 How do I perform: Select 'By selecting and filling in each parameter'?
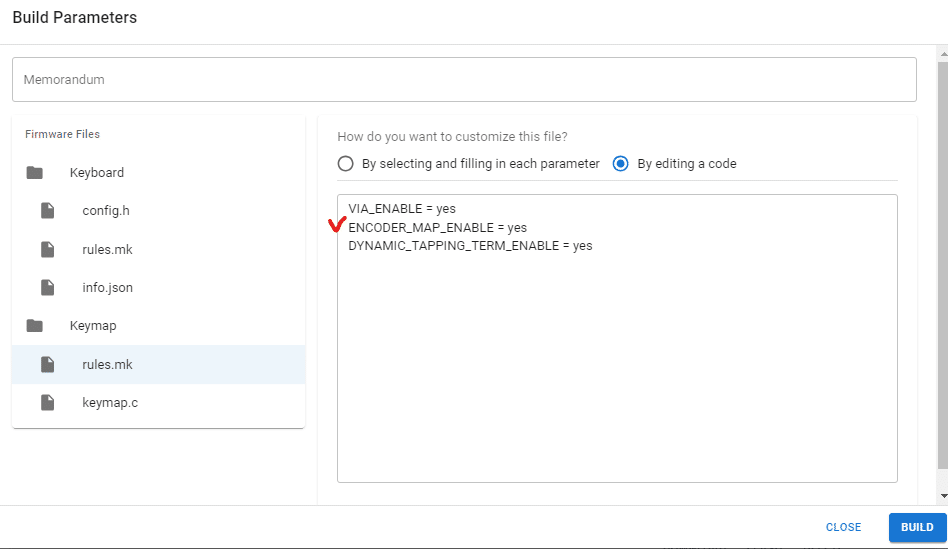pos(345,164)
